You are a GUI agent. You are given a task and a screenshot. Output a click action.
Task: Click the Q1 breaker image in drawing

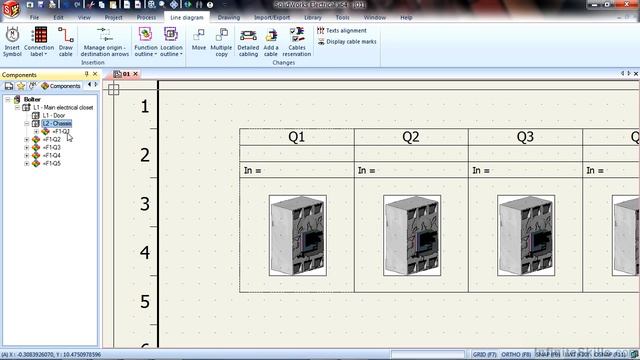click(x=298, y=236)
